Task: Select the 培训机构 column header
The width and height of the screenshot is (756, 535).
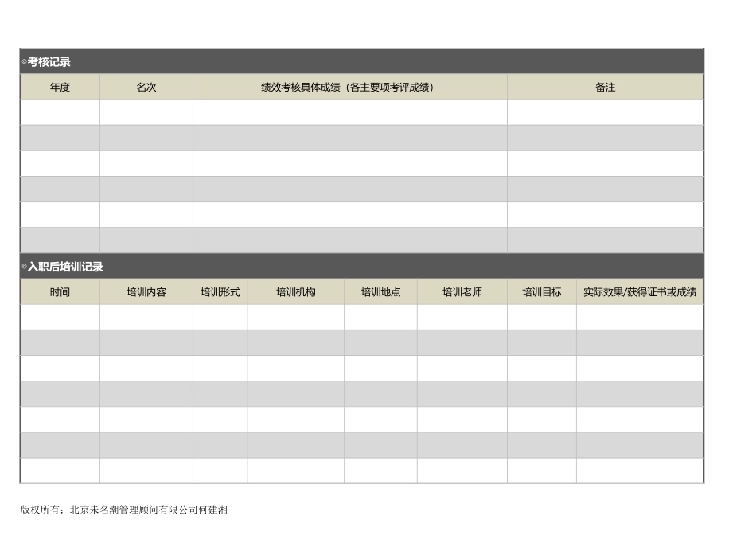Action: (x=295, y=292)
